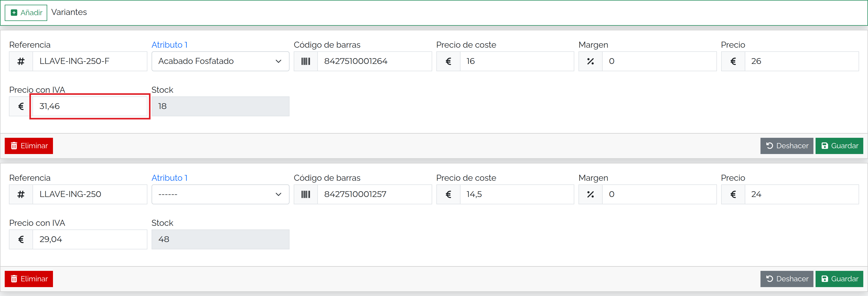Focus the first variant Margen field
Viewport: 868px width, 296px height.
(x=660, y=61)
